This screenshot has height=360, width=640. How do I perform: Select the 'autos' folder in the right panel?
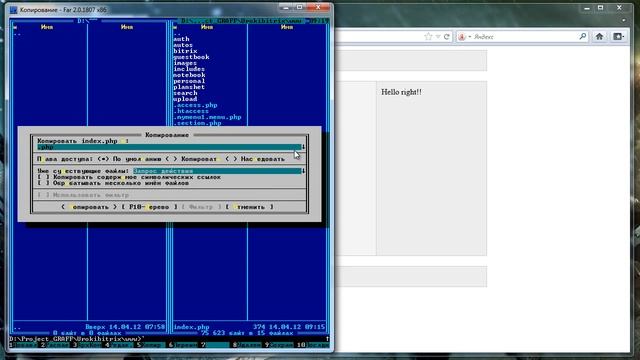click(183, 45)
